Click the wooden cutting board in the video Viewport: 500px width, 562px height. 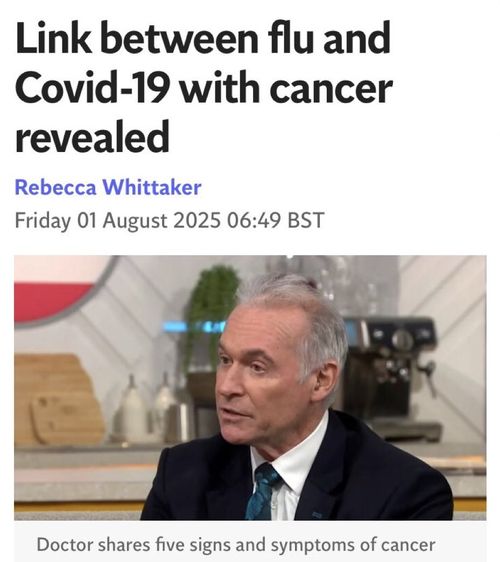pyautogui.click(x=57, y=400)
